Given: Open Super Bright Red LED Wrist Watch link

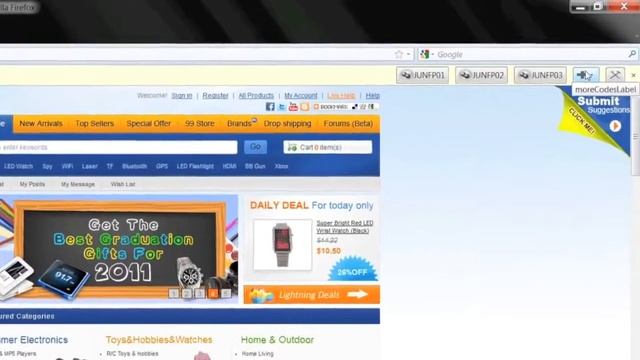Looking at the screenshot, I should coord(345,227).
